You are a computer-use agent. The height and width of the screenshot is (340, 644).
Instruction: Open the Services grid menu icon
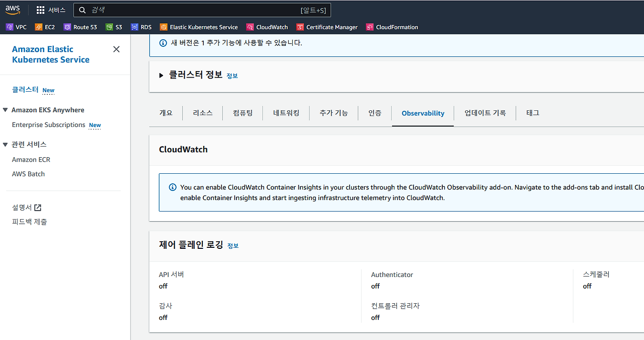pos(41,10)
